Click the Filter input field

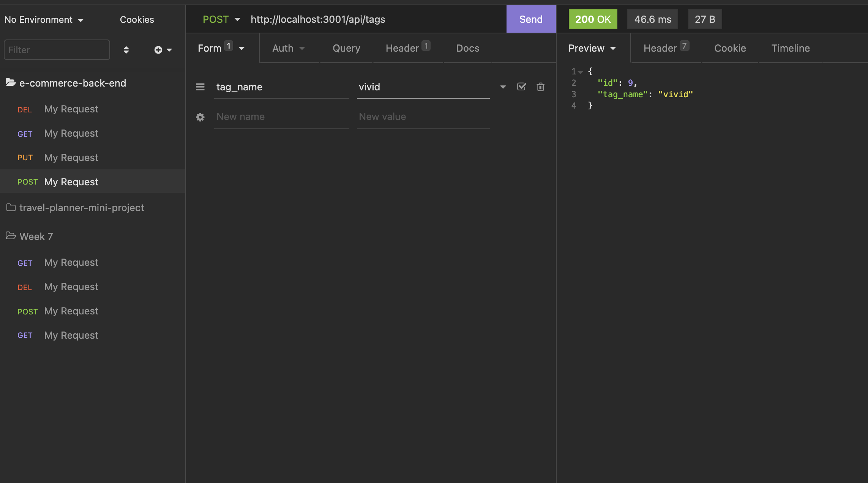[x=57, y=50]
